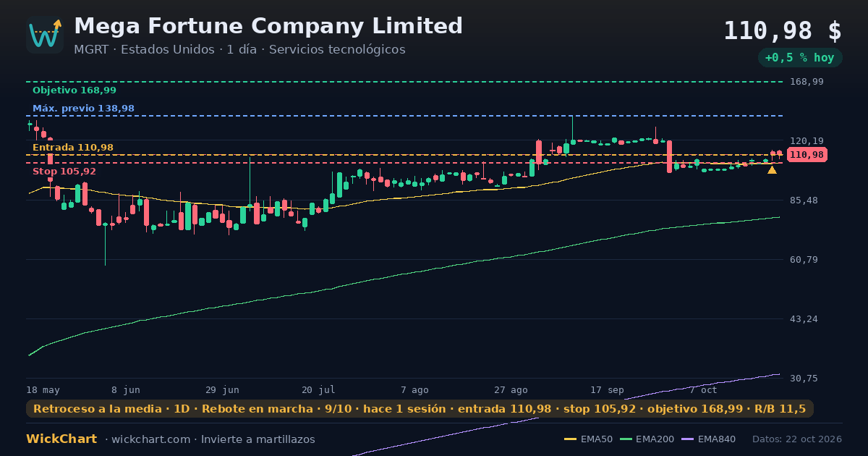
Task: Click the '8 jun' date axis label
Action: (126, 390)
